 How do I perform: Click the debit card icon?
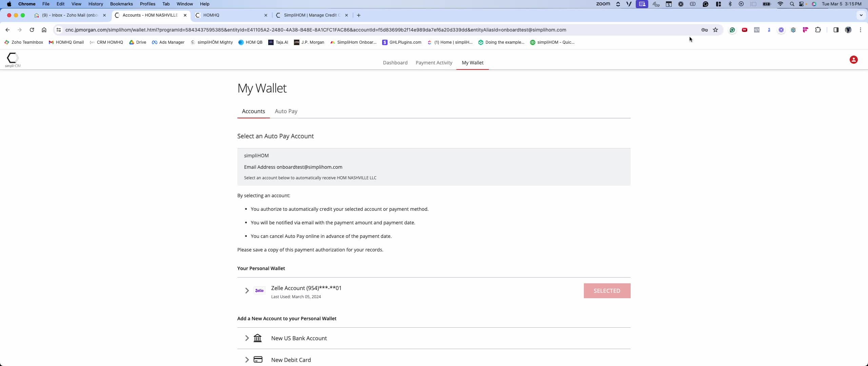[258, 360]
